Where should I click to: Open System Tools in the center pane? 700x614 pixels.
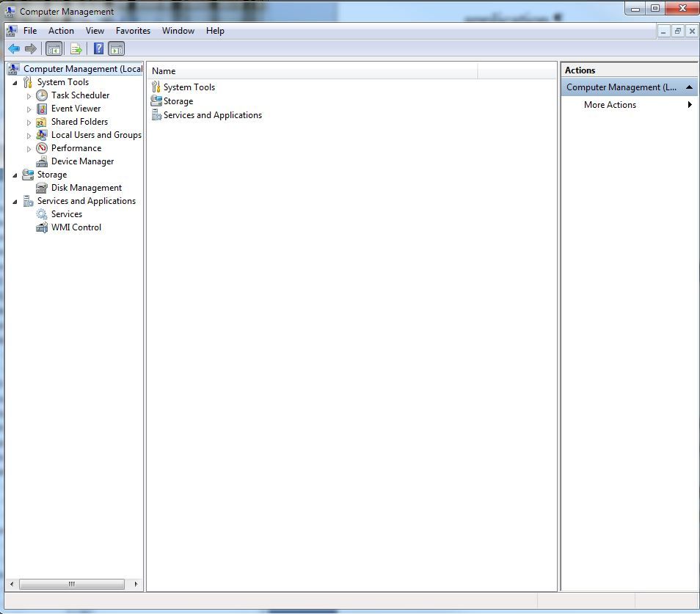189,87
